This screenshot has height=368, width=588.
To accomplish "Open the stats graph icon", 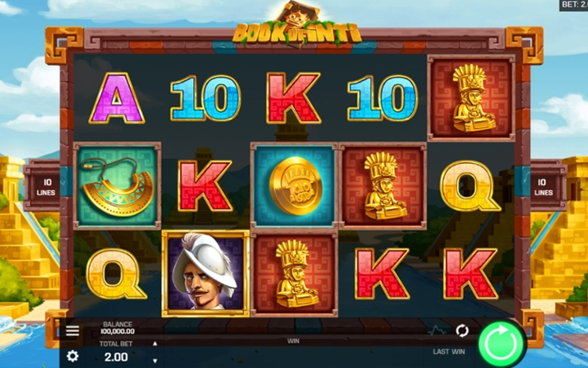I will [x=437, y=330].
